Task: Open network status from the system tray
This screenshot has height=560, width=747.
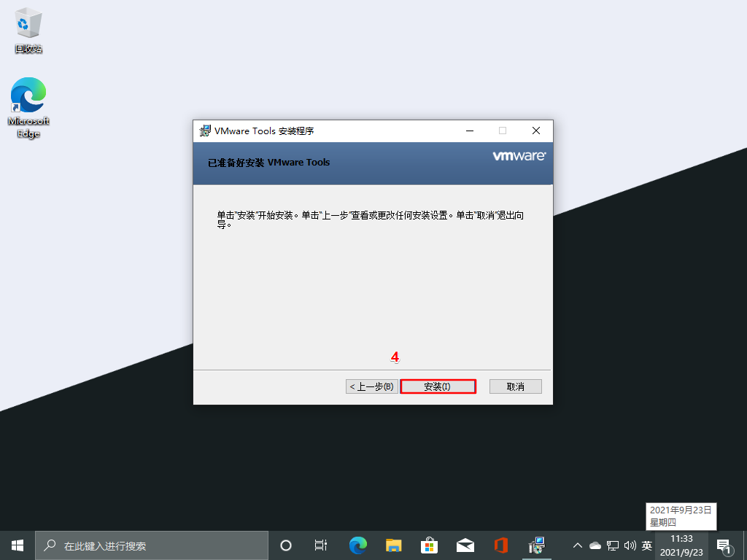Action: pyautogui.click(x=614, y=545)
